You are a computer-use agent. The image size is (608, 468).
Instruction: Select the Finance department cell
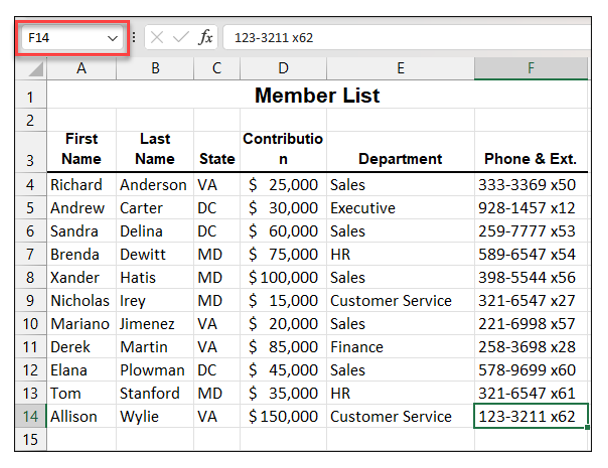tap(401, 347)
